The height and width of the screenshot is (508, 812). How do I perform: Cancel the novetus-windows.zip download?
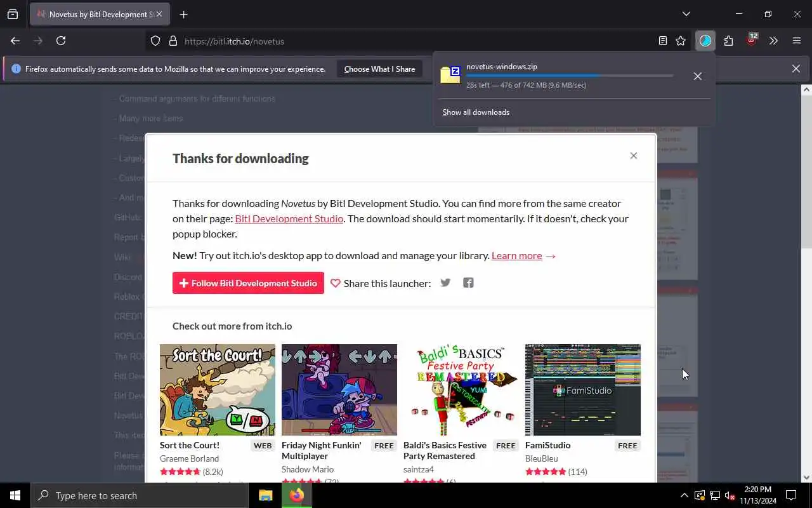pos(697,76)
